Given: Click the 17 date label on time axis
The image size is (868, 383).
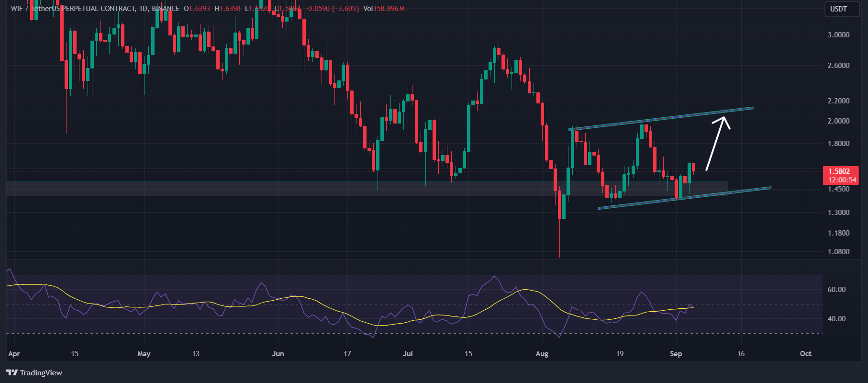Looking at the screenshot, I should (347, 354).
